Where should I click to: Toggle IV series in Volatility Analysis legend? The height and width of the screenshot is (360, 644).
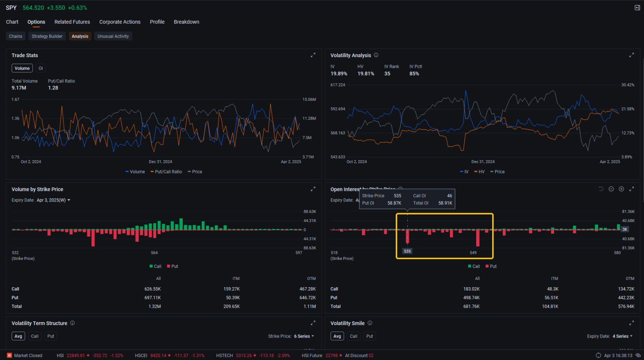point(464,172)
